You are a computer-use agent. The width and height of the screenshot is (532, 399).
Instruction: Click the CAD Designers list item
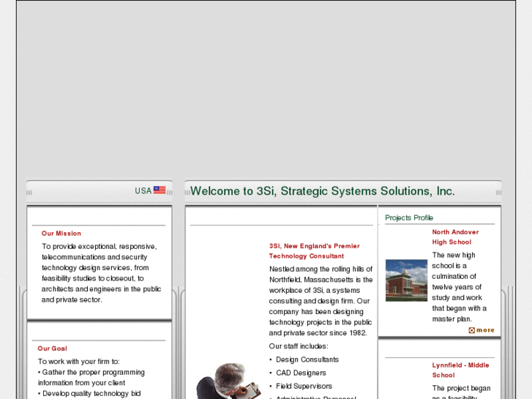301,373
